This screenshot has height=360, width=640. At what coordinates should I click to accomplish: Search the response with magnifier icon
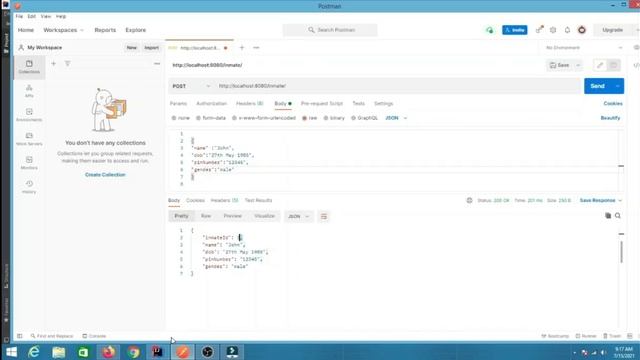(x=618, y=216)
